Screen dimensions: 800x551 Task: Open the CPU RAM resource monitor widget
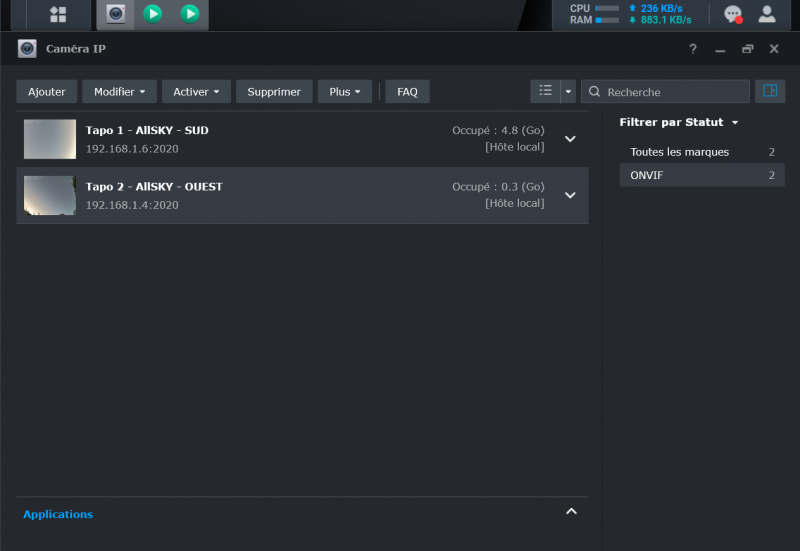(x=630, y=14)
